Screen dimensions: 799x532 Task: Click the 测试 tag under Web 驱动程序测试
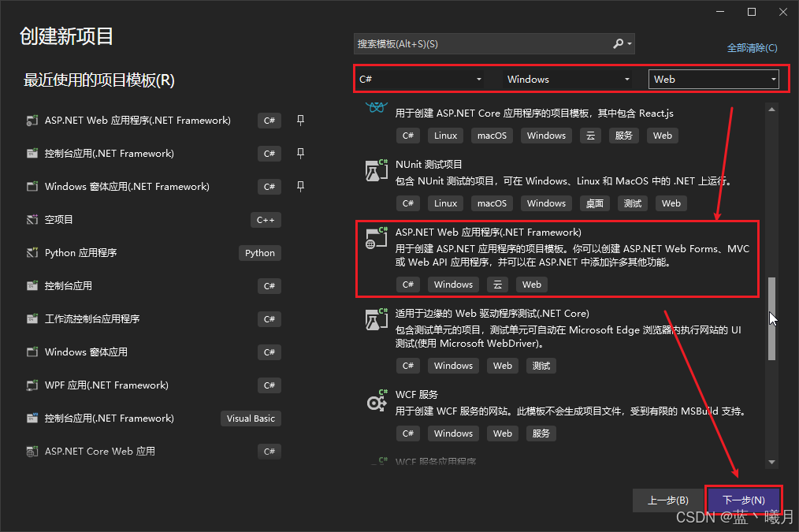tap(541, 366)
